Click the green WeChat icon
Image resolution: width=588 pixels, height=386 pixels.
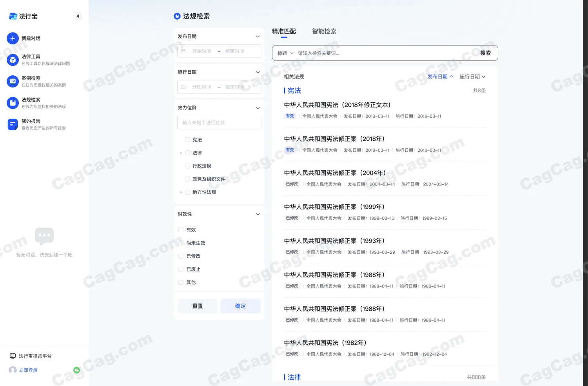[77, 370]
